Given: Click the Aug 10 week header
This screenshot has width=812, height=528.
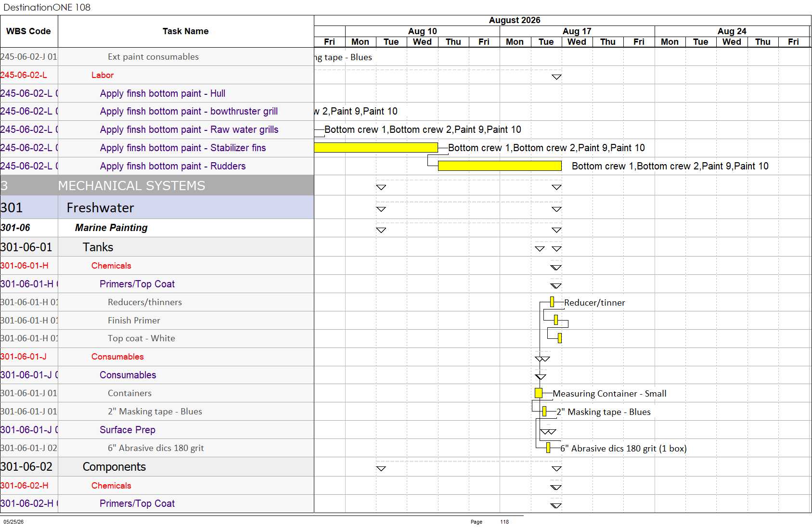Looking at the screenshot, I should click(x=423, y=31).
